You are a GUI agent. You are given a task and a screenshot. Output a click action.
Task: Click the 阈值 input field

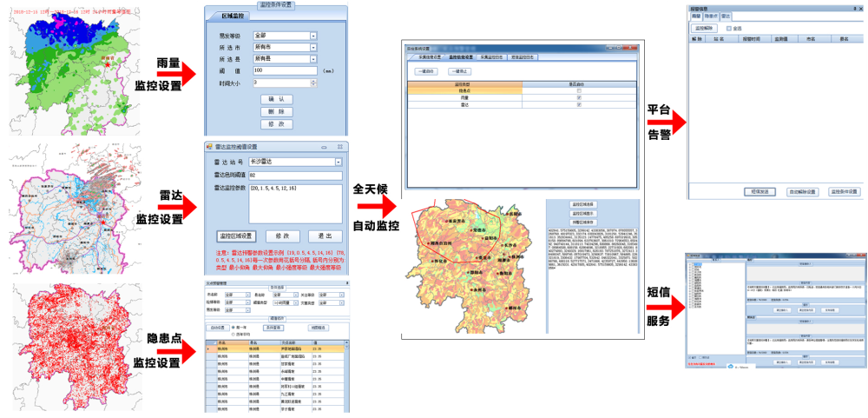(x=286, y=70)
